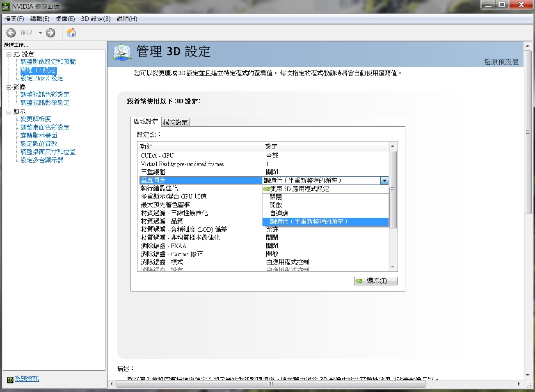Open 調整視訊影像設定 page
The height and width of the screenshot is (392, 535).
tap(45, 103)
